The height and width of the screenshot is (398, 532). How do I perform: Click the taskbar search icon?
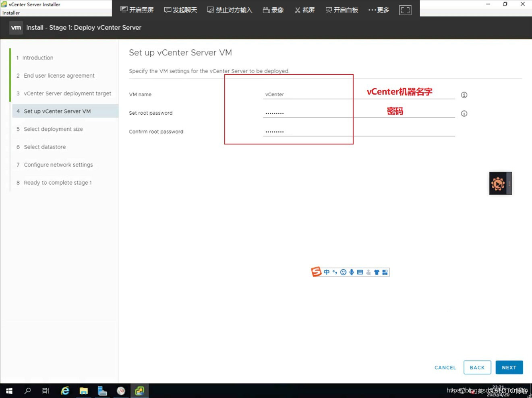tap(27, 390)
